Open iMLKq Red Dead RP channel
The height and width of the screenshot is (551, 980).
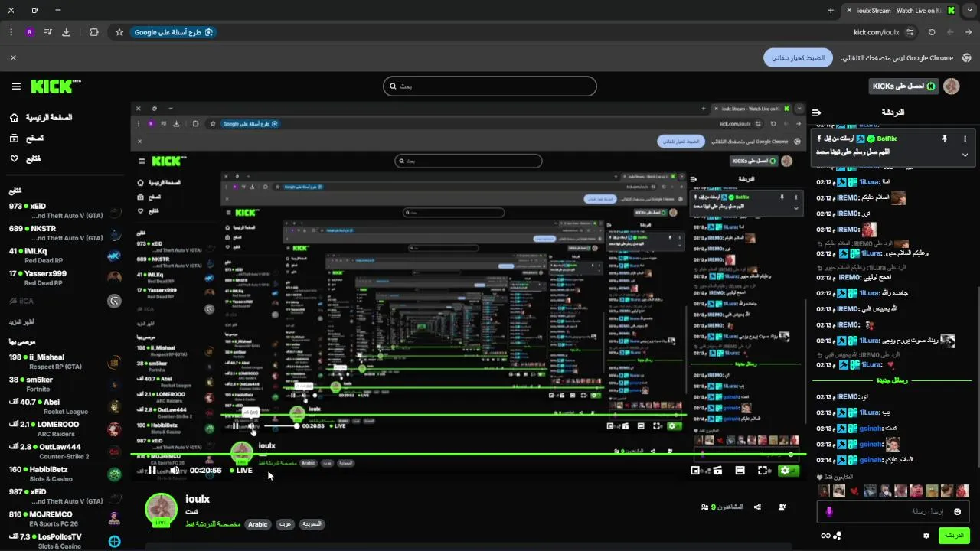tap(65, 256)
